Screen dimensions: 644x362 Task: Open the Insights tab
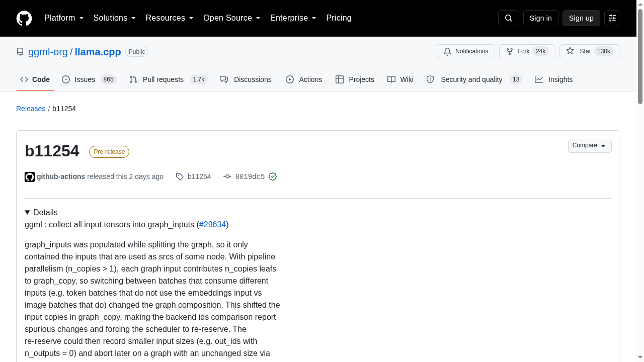tap(554, 79)
